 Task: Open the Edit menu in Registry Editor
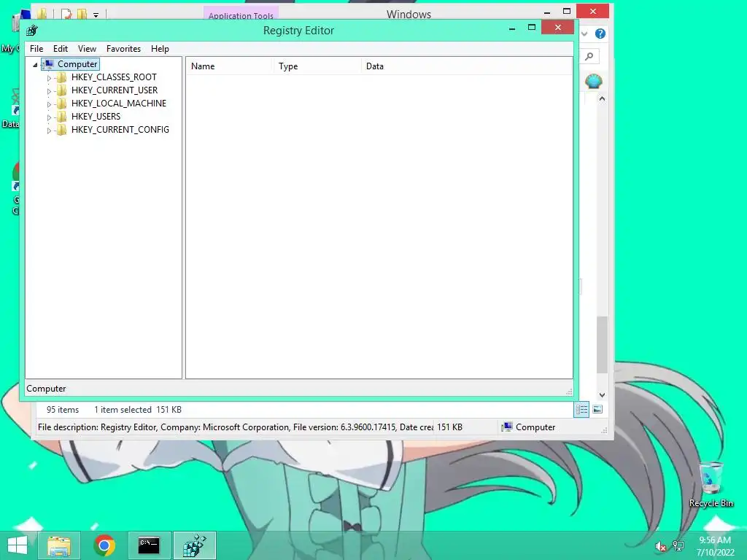(60, 49)
